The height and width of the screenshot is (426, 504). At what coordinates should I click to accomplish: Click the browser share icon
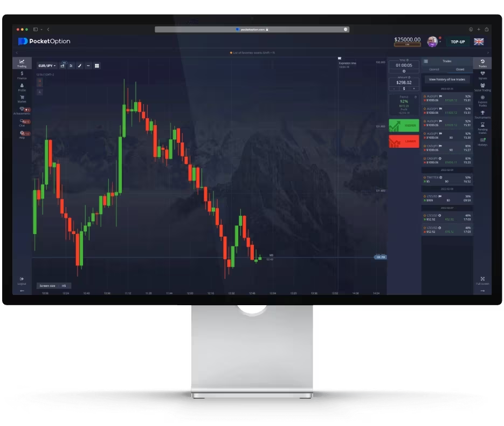487,29
